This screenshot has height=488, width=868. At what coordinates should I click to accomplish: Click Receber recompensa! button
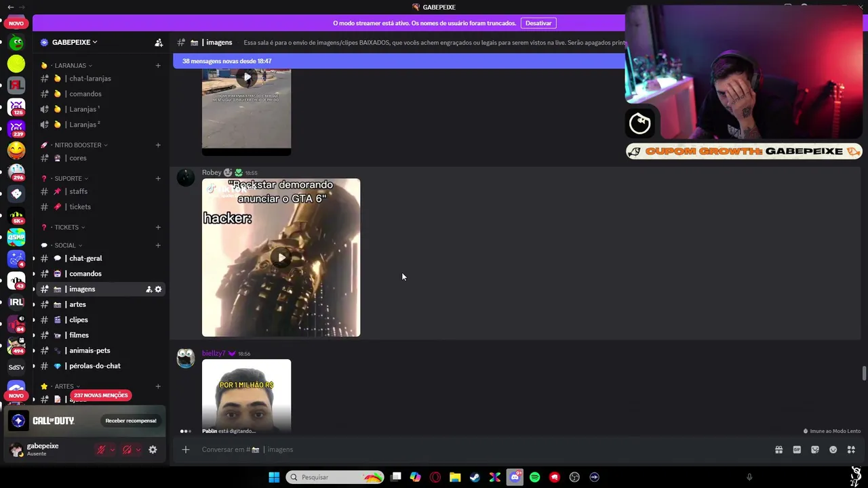[x=131, y=421]
